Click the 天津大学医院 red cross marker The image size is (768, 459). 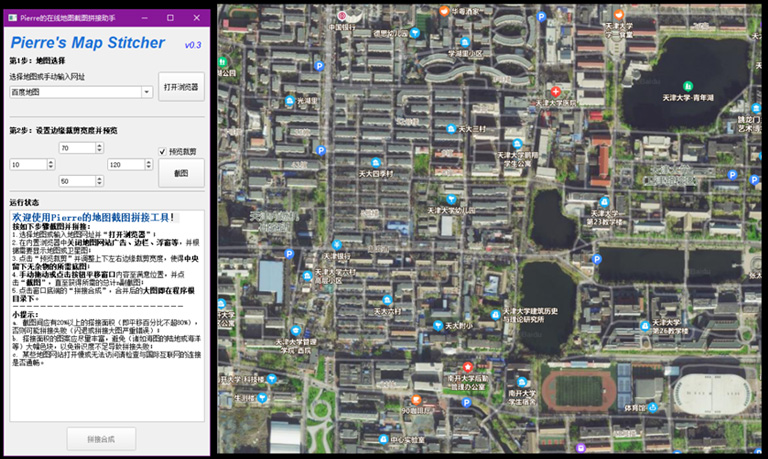click(556, 92)
